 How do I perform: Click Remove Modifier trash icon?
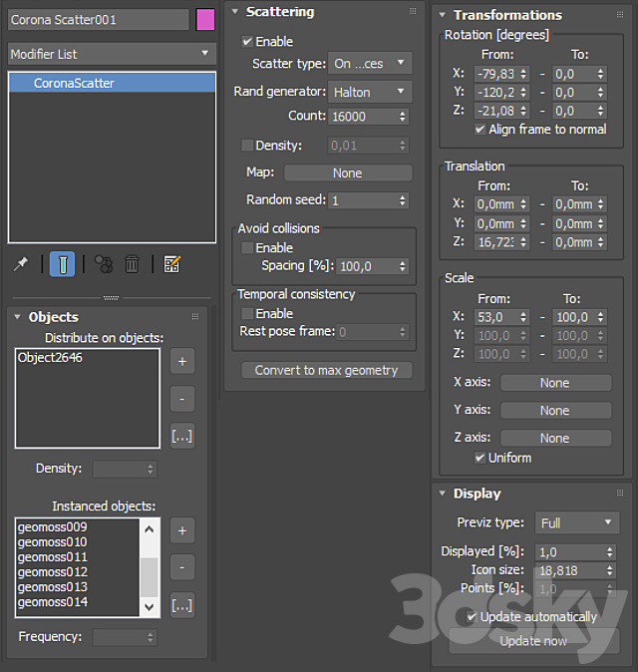132,264
